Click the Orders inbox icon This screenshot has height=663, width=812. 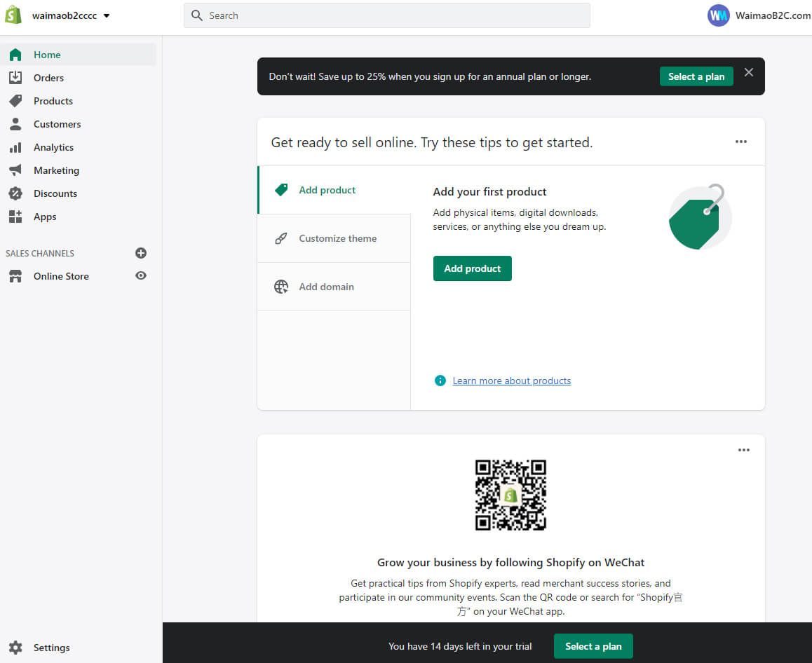(x=15, y=78)
